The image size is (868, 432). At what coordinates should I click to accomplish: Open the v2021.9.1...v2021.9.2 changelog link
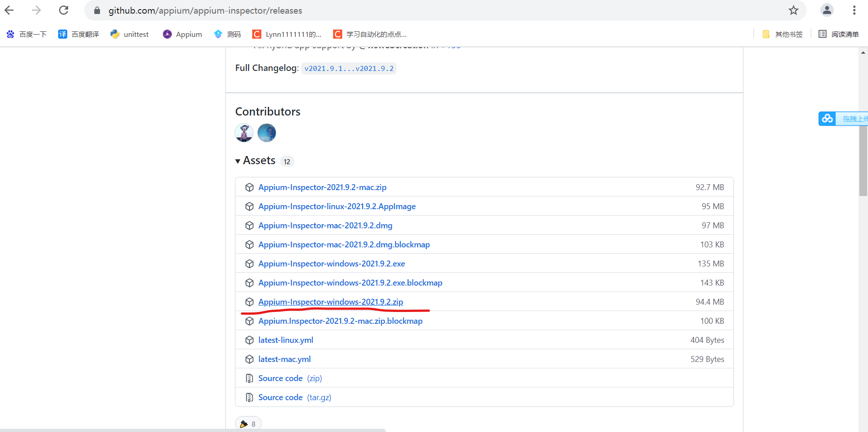tap(349, 68)
